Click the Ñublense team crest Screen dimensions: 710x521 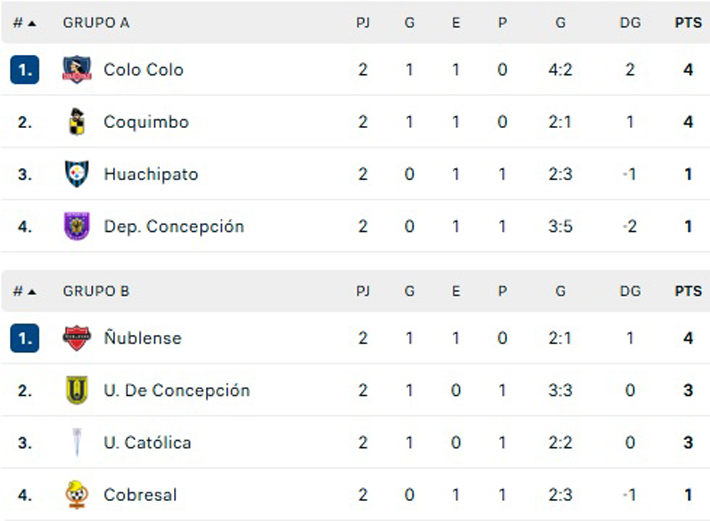pyautogui.click(x=77, y=338)
